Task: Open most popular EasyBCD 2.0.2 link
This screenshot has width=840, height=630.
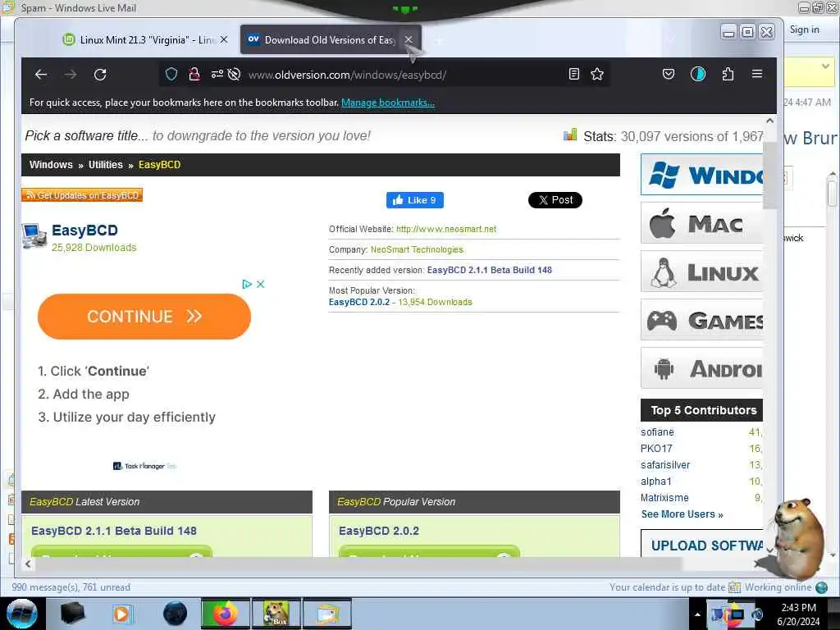Action: (x=359, y=302)
